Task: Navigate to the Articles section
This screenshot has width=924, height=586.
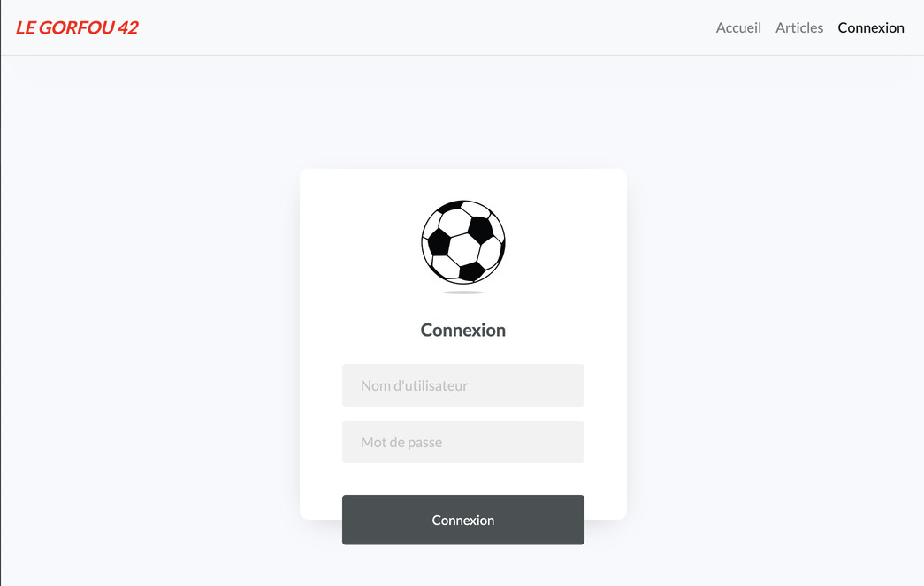Action: [799, 27]
